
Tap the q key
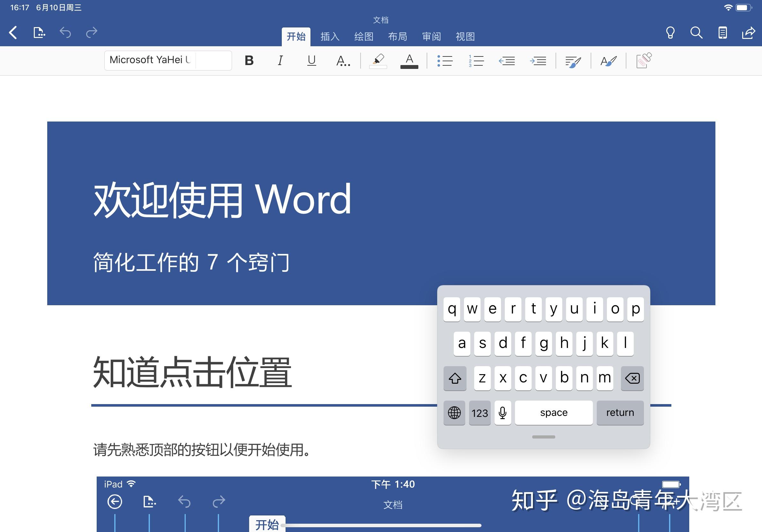452,309
